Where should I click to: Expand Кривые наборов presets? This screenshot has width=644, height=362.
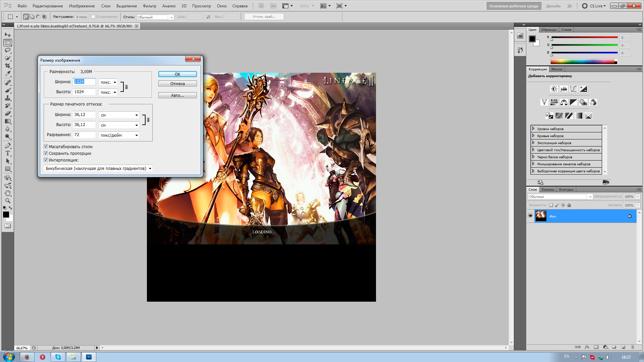click(x=533, y=136)
